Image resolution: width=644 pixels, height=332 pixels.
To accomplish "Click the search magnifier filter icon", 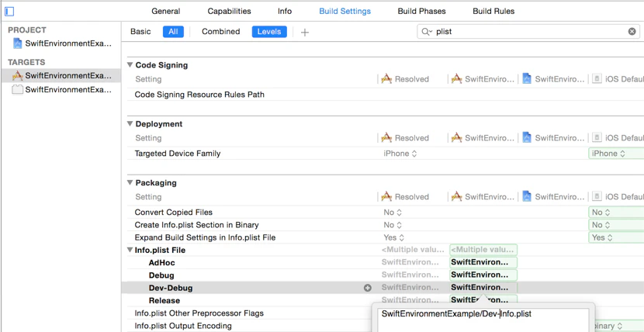I will pos(427,32).
